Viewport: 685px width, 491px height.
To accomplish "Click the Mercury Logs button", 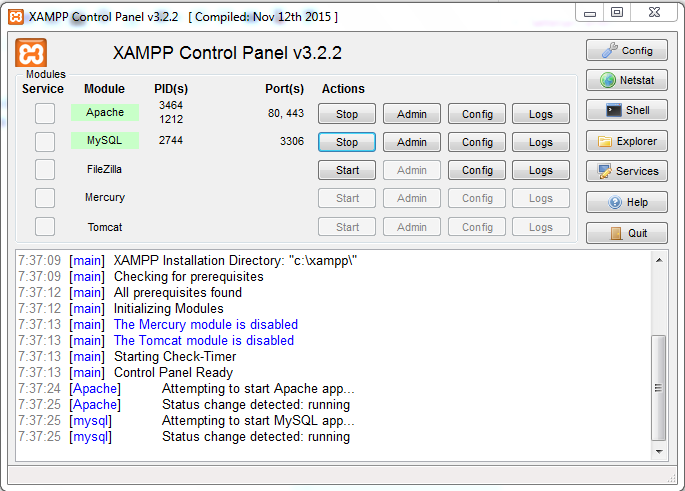I will coord(541,198).
